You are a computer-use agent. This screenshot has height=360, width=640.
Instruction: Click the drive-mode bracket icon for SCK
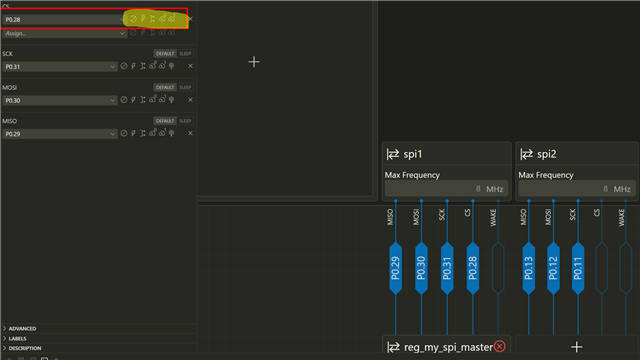(x=143, y=66)
